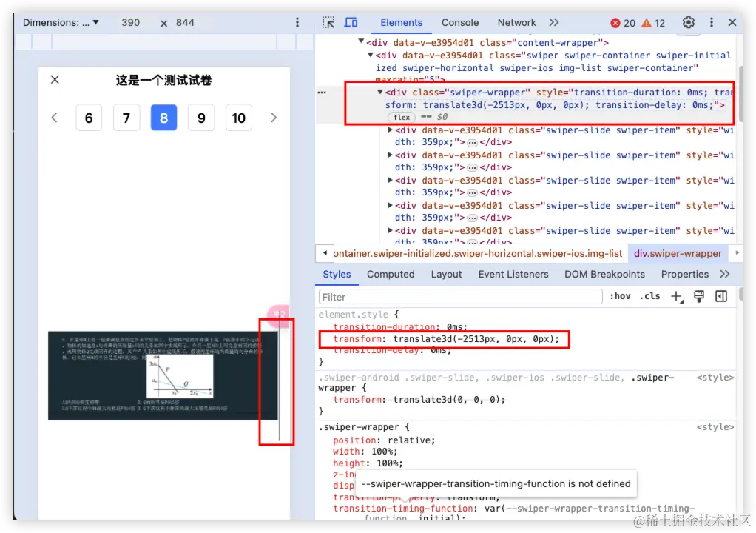Toggle the .cls class editor
Image resolution: width=756 pixels, height=533 pixels.
[x=650, y=296]
